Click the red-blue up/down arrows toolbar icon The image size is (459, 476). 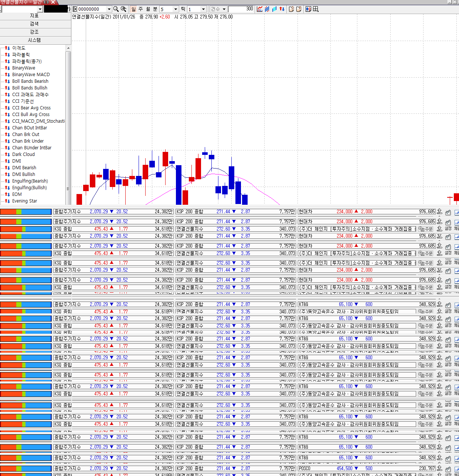click(282, 9)
